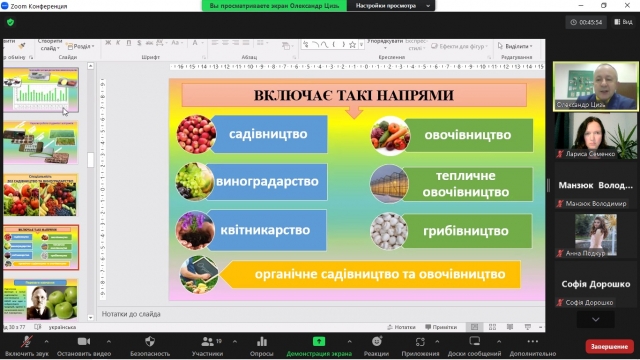Viewport: 640px width, 360px height.
Task: Open the Участники participants panel
Action: pyautogui.click(x=207, y=346)
